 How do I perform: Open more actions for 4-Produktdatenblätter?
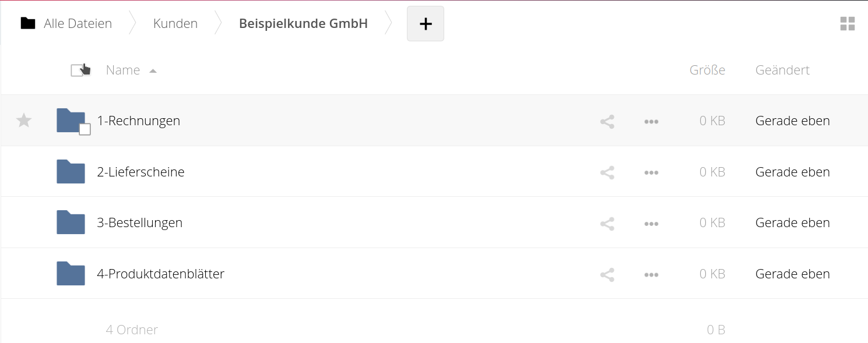[651, 274]
